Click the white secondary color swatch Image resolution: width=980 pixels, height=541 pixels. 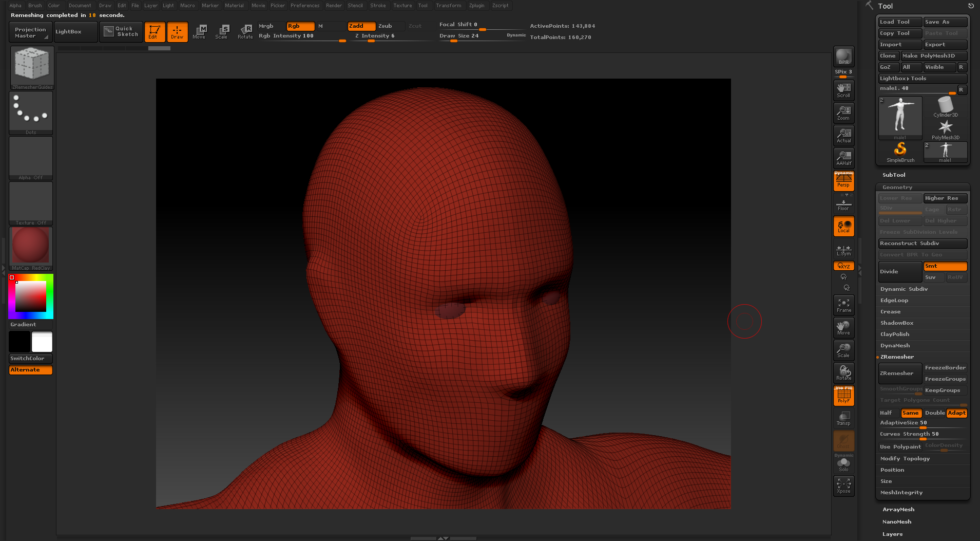(42, 342)
